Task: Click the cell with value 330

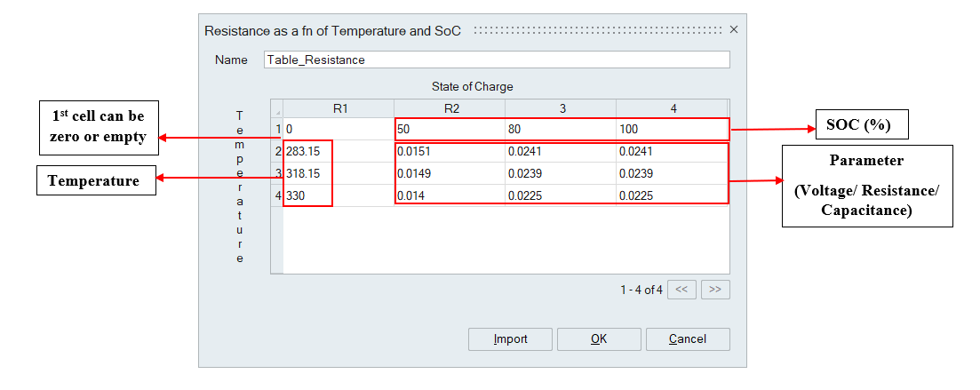Action: pos(307,195)
